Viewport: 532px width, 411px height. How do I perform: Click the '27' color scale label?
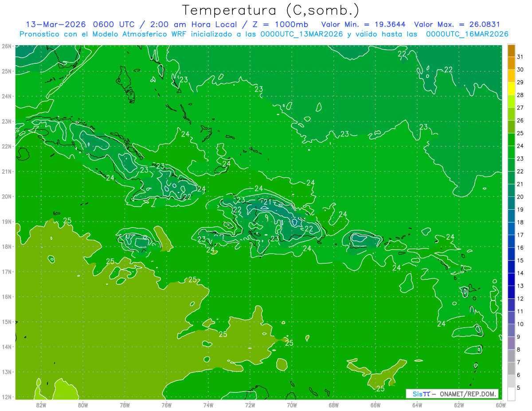pos(520,108)
